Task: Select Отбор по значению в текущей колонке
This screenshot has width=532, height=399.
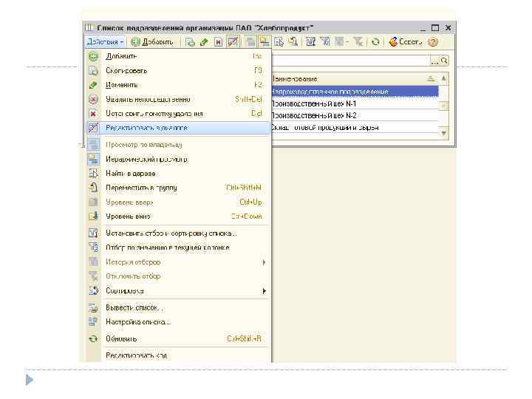Action: click(x=178, y=248)
